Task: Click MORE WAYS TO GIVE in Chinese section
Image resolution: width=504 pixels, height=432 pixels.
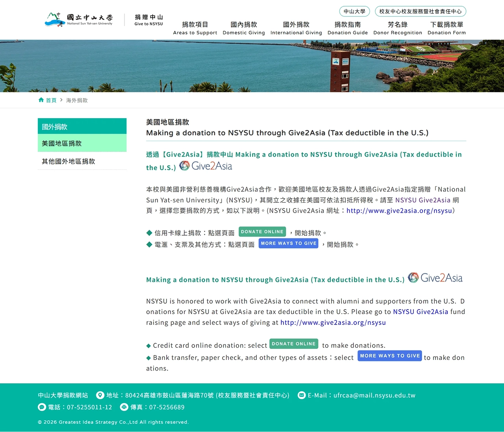Action: coord(289,243)
